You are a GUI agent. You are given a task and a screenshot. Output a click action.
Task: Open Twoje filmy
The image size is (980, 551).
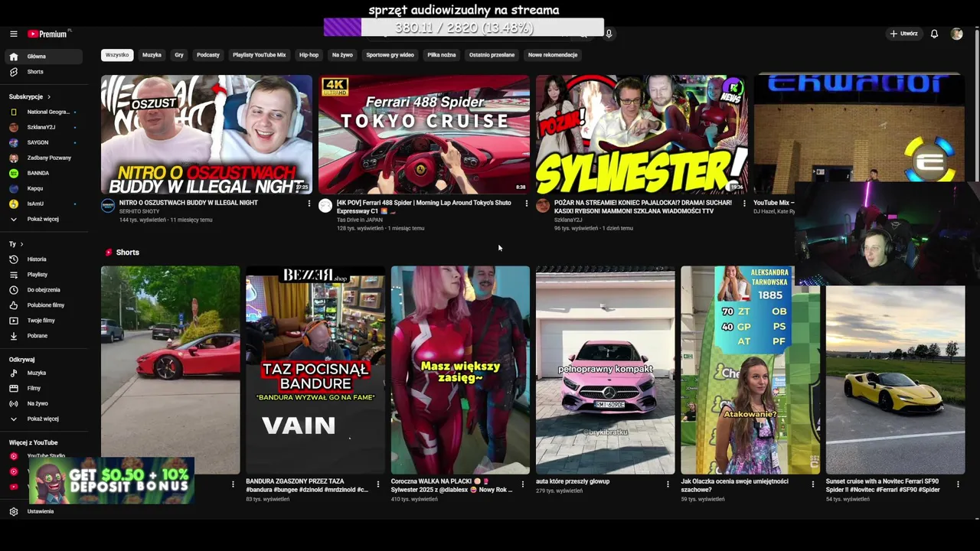click(x=44, y=321)
